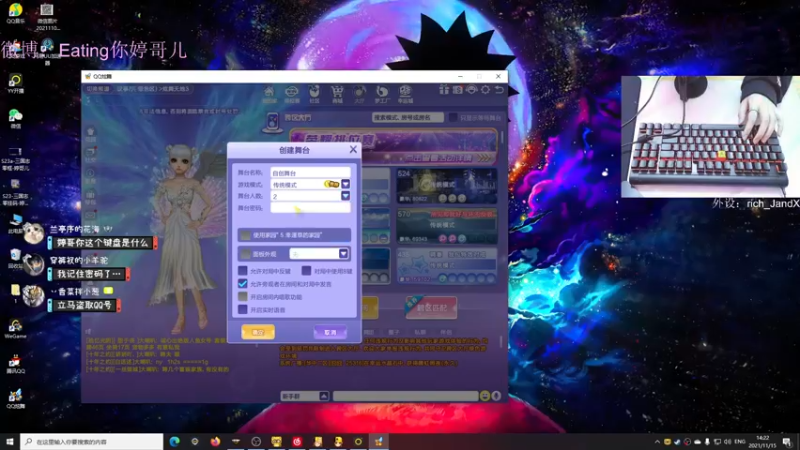Open the 幸运城 lucky city icon
The width and height of the screenshot is (800, 450).
pyautogui.click(x=405, y=94)
